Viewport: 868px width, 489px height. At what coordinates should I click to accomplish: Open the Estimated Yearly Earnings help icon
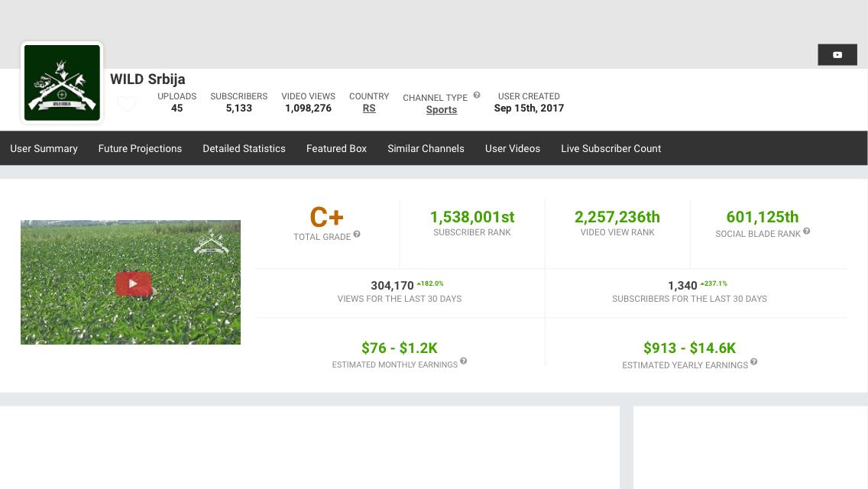point(754,362)
